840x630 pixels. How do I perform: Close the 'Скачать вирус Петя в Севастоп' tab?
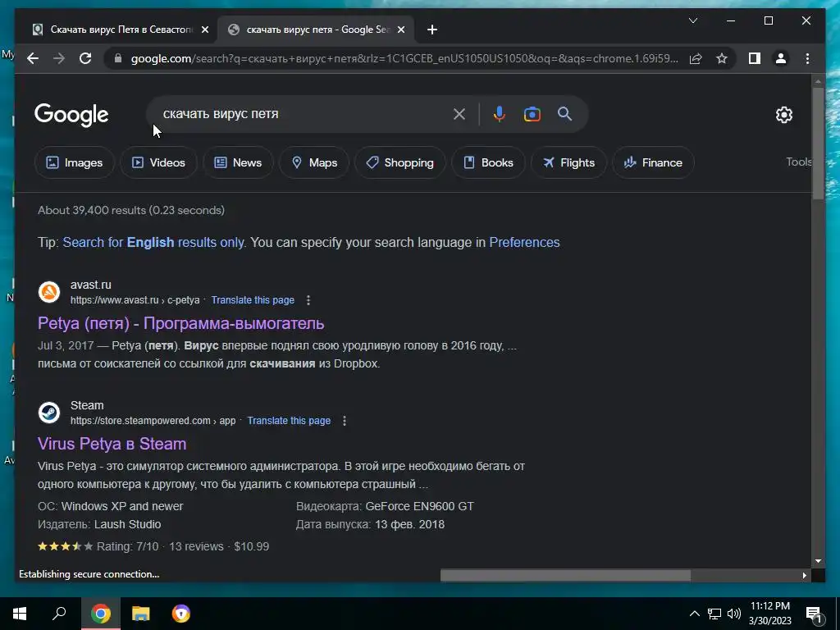(204, 30)
